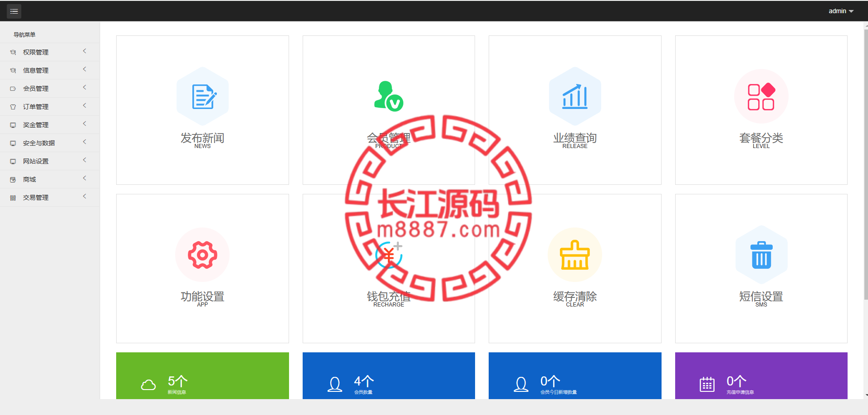Open 安全与数据 menu item
Screen dimensions: 868x415
(50, 143)
